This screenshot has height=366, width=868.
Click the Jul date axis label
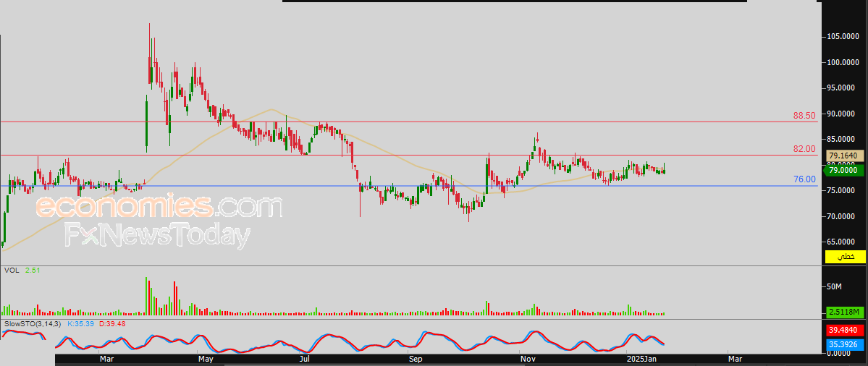304,359
